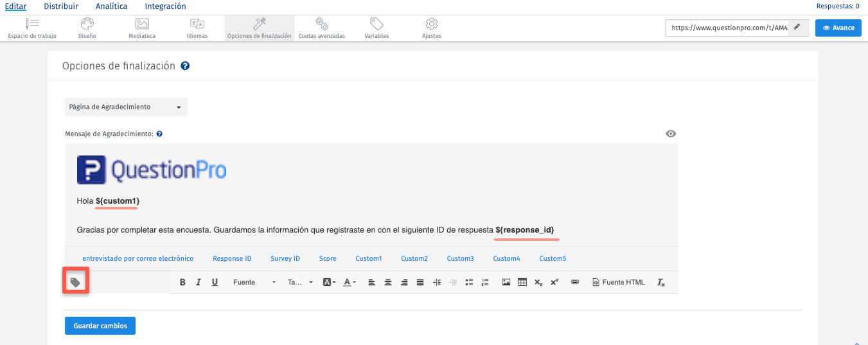
Task: Toggle the eye preview icon
Action: coord(671,134)
